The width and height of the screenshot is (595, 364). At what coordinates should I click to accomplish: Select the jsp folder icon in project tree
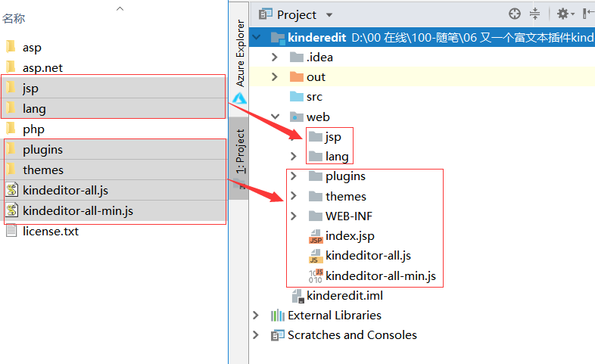[316, 136]
